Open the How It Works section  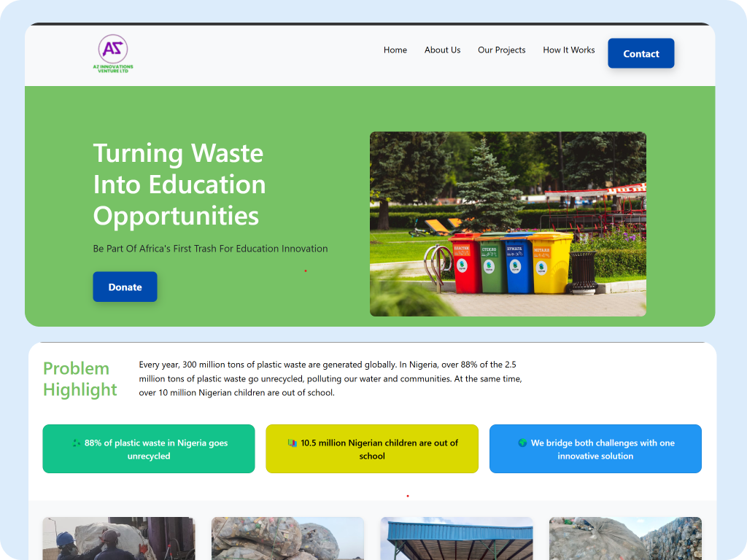(x=569, y=50)
